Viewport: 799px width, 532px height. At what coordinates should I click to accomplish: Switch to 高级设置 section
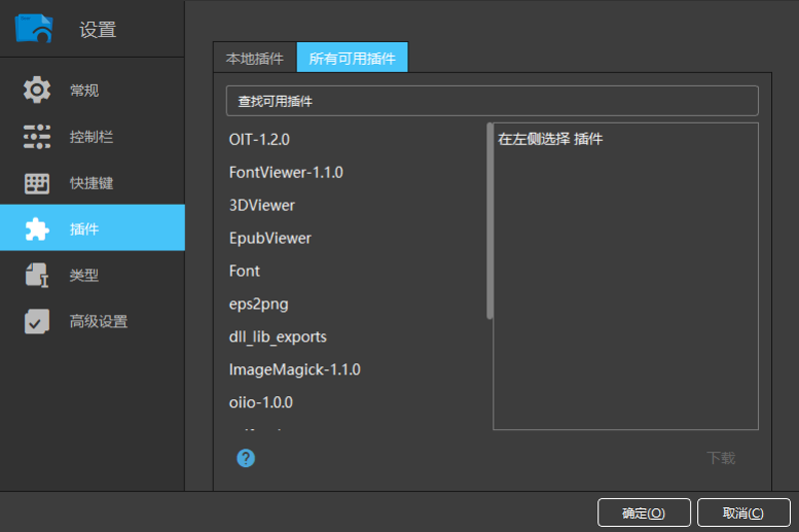[x=92, y=321]
